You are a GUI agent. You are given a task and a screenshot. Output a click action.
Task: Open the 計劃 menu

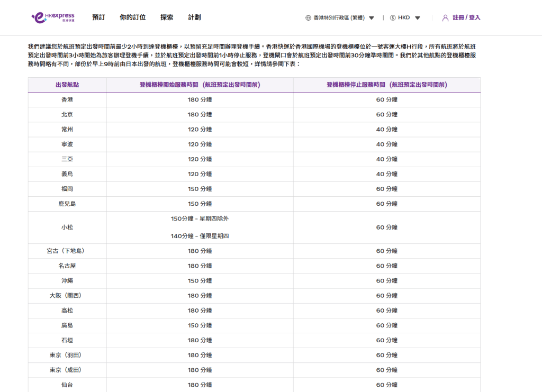pyautogui.click(x=194, y=17)
